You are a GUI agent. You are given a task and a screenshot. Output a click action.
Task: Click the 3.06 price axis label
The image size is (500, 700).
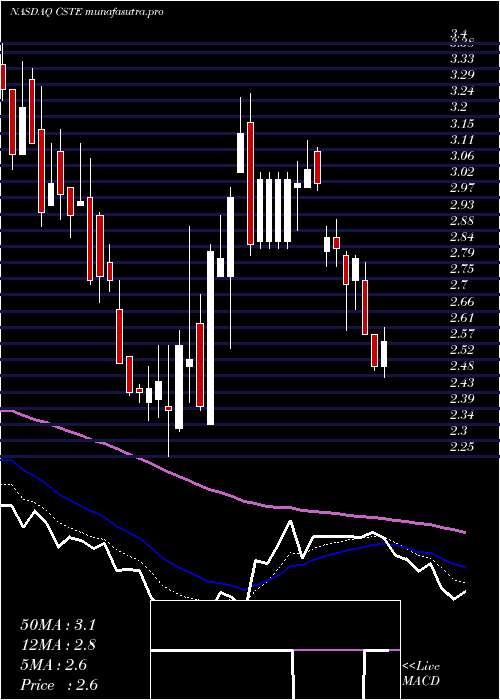click(x=462, y=156)
